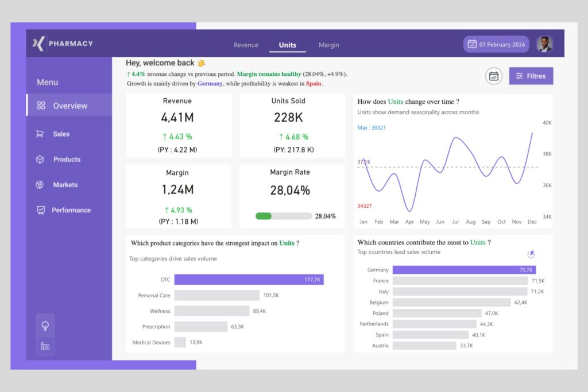
Task: Expand the Menu section header
Action: 48,82
